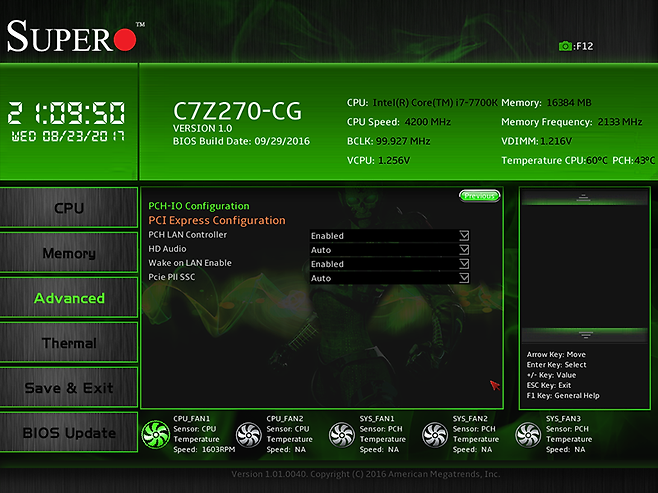The image size is (658, 493).
Task: Click the C7Z270-CG board name
Action: click(x=238, y=111)
